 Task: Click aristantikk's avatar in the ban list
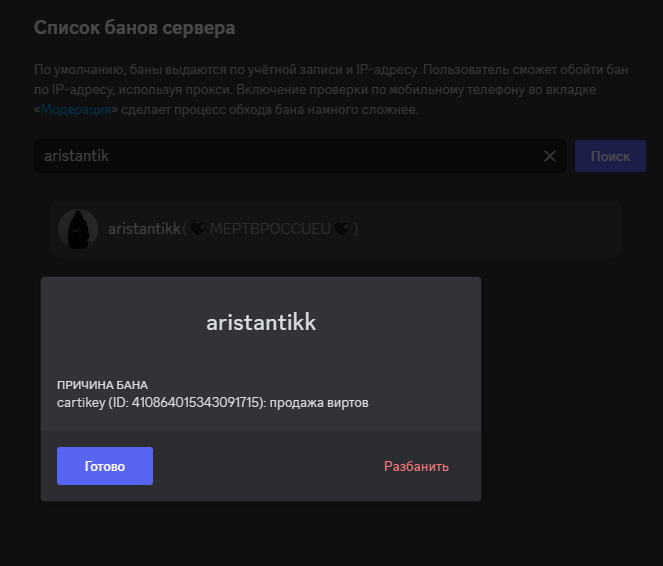click(78, 229)
